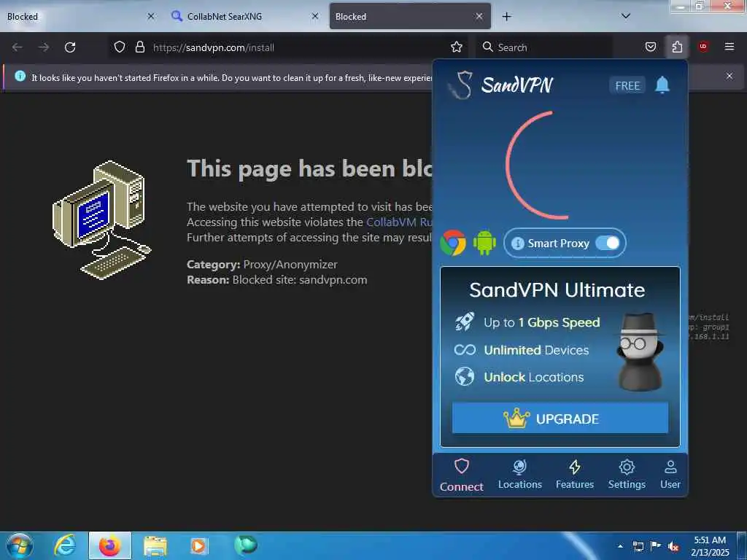Click the Chrome browser icon in SandVPN popup

[x=453, y=243]
